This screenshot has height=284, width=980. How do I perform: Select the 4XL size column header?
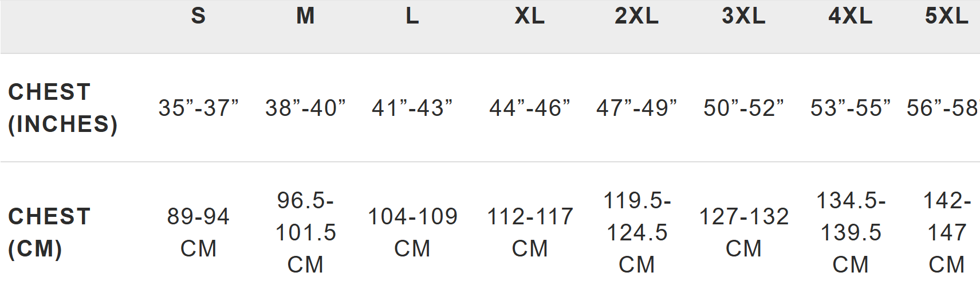[x=851, y=16]
